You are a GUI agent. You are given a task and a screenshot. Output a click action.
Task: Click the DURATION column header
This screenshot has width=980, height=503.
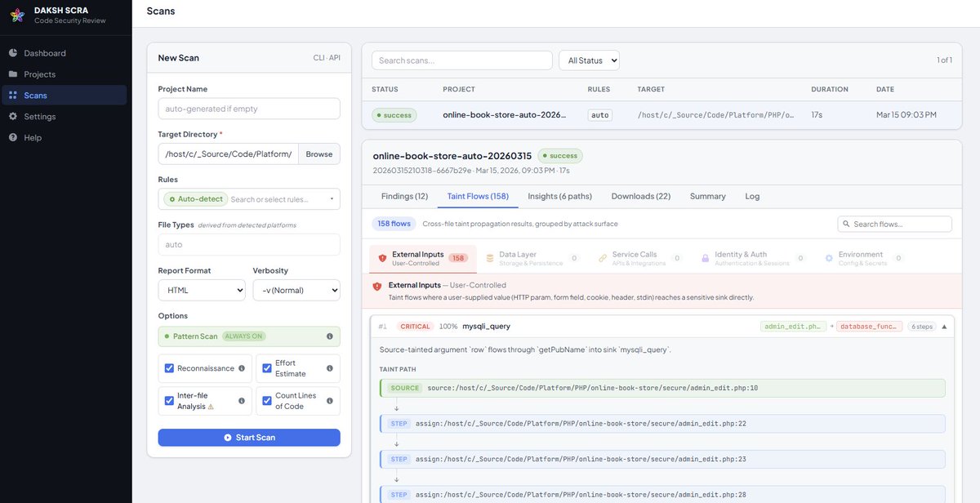coord(830,90)
